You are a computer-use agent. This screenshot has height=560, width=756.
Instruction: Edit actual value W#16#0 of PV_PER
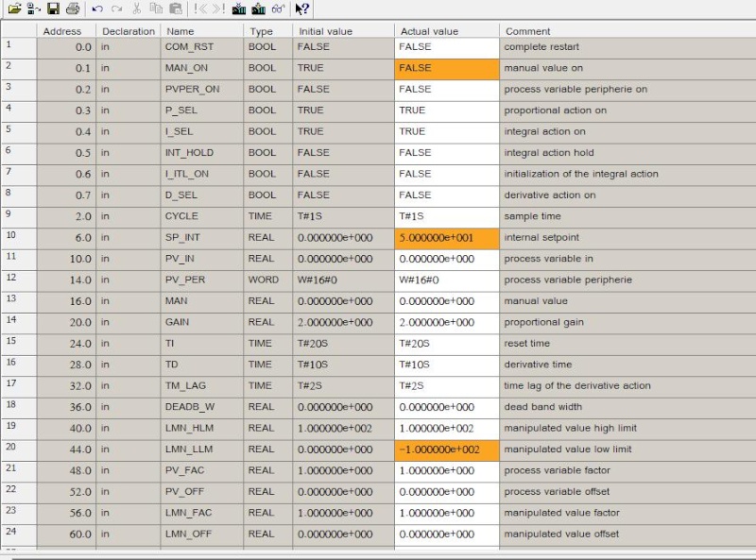click(447, 281)
